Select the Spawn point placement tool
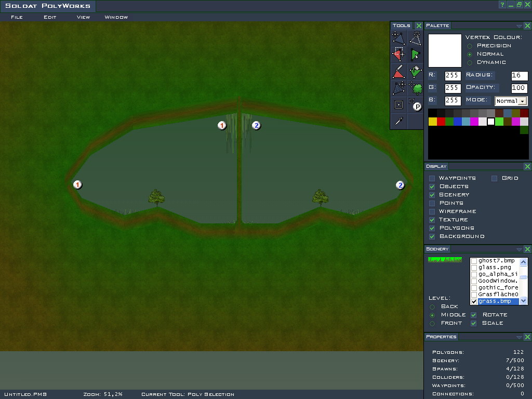Viewport: 532px width, 399px height. pos(415,105)
